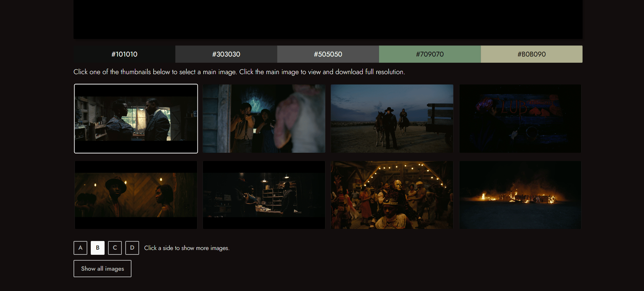
Task: Select thumbnail of couple facing each other by window
Action: pyautogui.click(x=136, y=119)
